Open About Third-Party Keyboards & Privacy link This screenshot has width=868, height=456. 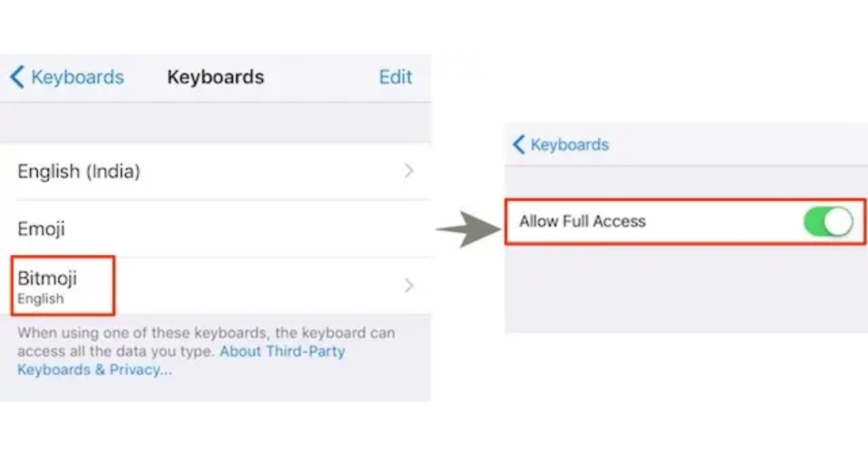point(282,352)
